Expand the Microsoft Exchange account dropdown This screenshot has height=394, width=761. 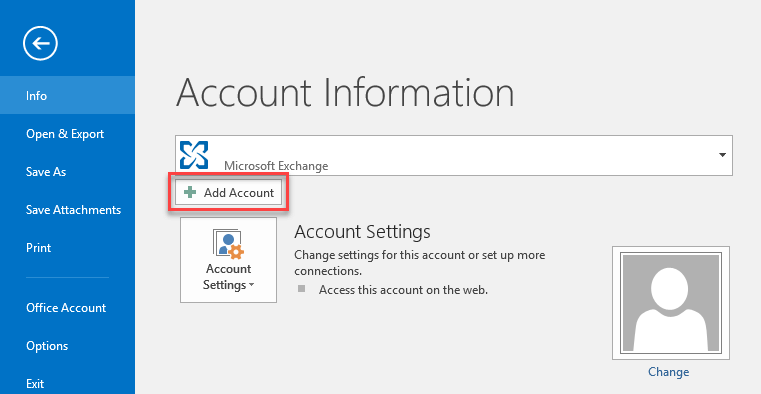722,155
